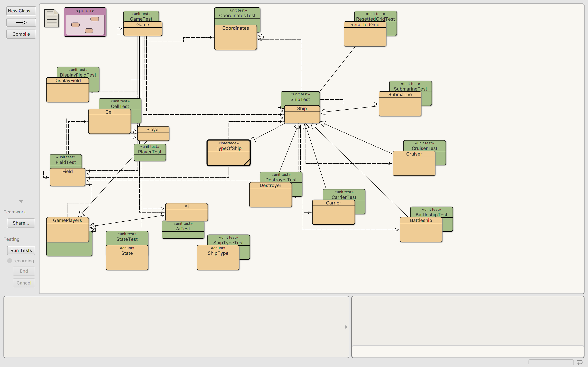Viewport: 588px width, 367px height.
Task: Select the AiTest unit test box
Action: pos(183,228)
